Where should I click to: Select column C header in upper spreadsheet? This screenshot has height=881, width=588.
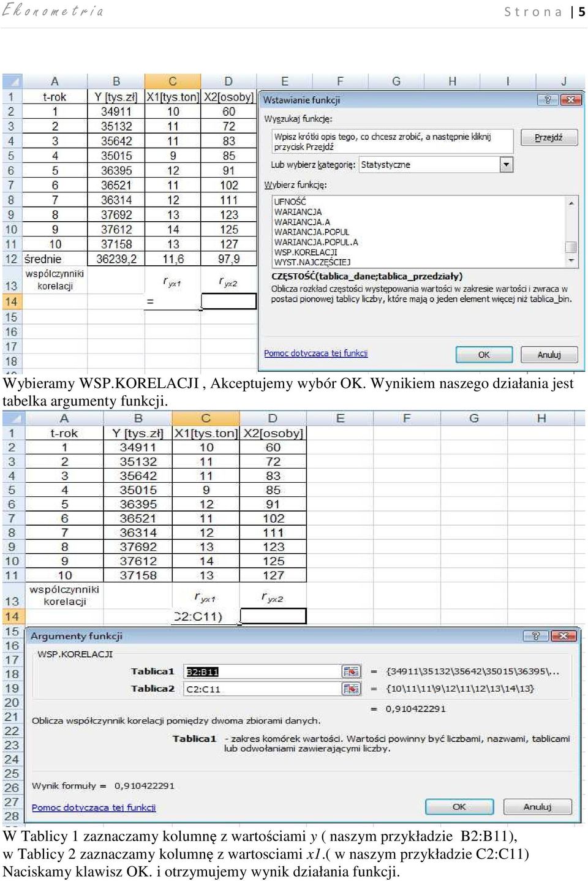pyautogui.click(x=173, y=81)
